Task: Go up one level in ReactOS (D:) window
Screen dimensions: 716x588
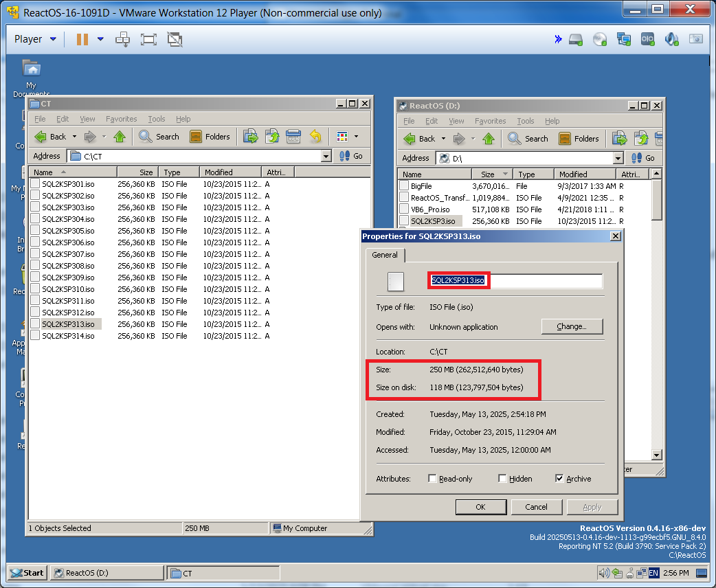Action: tap(489, 139)
